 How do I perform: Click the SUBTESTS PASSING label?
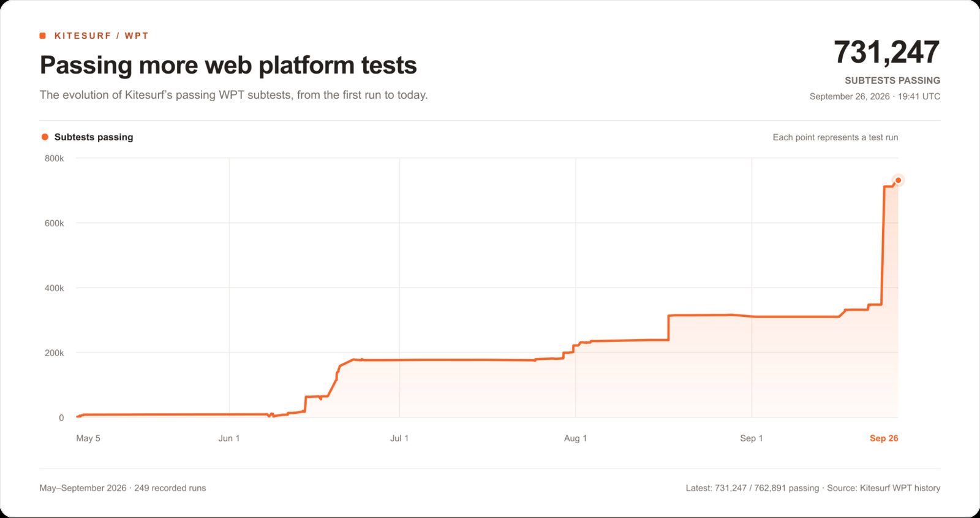pos(892,80)
